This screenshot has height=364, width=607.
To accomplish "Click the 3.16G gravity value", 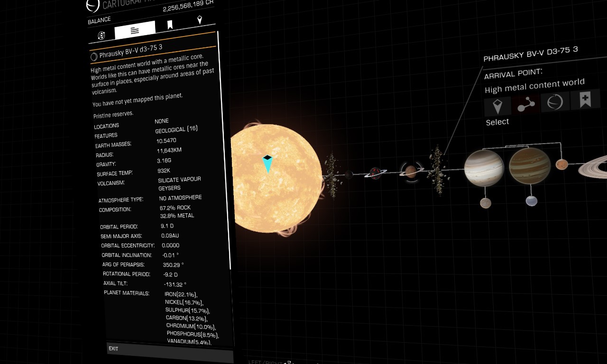I will 164,161.
